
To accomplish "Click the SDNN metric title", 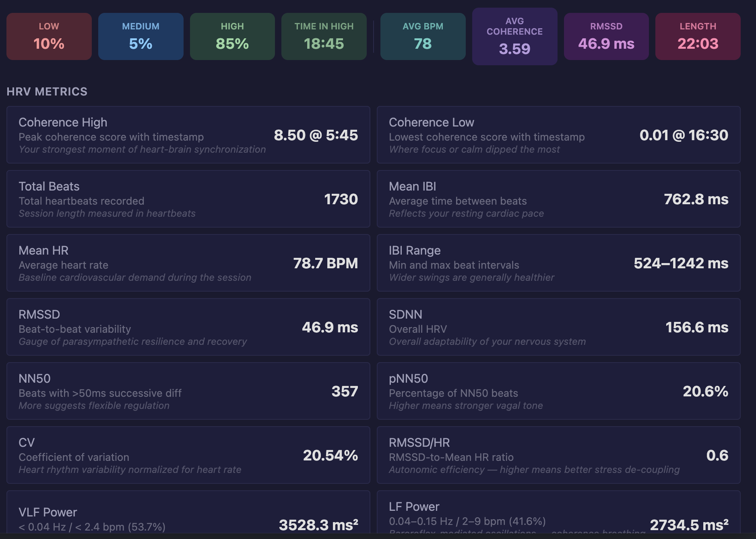I will [x=405, y=315].
